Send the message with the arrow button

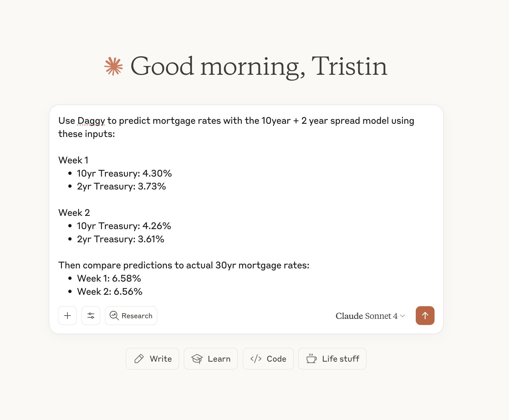coord(425,316)
